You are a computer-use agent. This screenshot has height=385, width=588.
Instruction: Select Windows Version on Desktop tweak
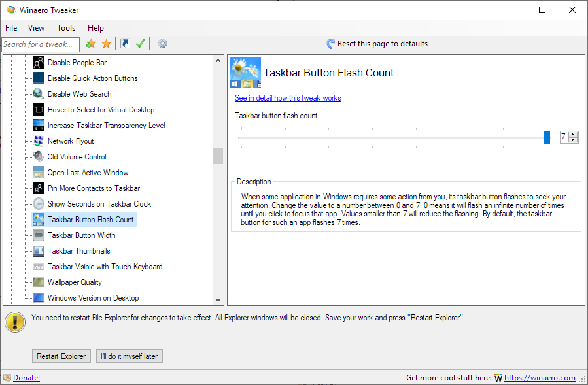(94, 298)
